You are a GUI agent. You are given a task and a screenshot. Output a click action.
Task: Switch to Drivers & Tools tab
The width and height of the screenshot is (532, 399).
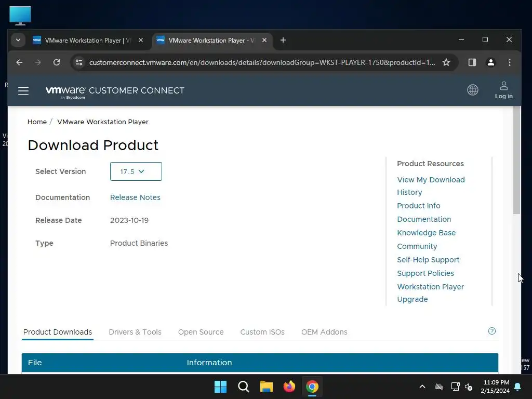(x=135, y=332)
